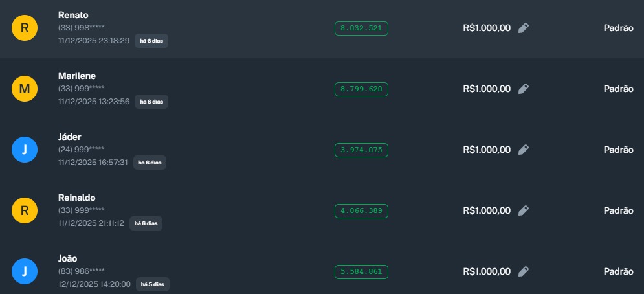The image size is (644, 294).
Task: Click the Padrão label in Renato's row
Action: point(618,28)
